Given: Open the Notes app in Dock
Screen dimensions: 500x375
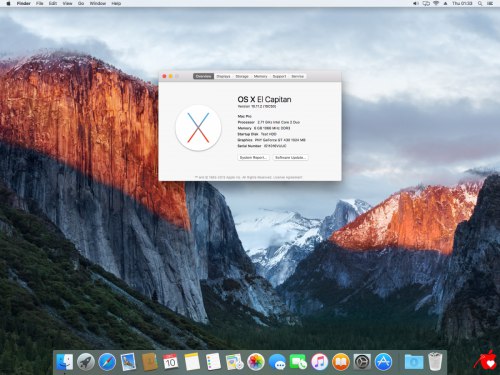Looking at the screenshot, I should [192, 362].
